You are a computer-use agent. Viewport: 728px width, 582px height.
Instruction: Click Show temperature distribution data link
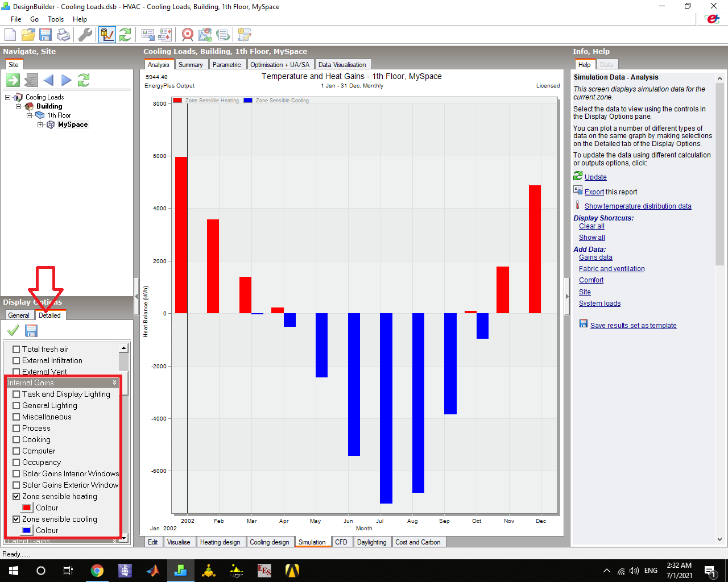638,206
